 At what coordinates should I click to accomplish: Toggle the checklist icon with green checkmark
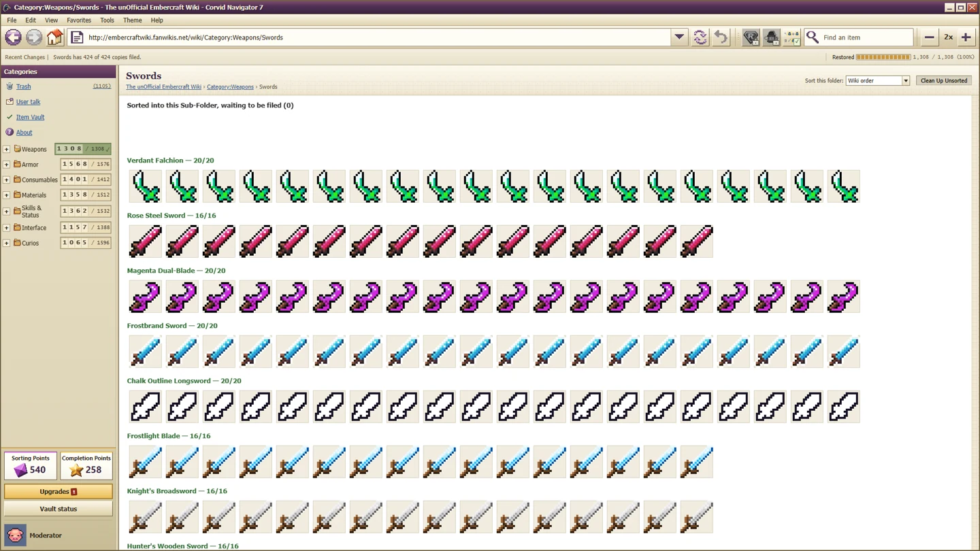792,37
